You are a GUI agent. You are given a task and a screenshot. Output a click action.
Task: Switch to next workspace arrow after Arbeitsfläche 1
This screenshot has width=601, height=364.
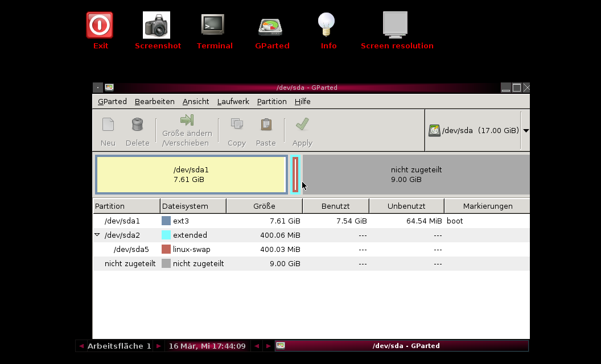[158, 346]
